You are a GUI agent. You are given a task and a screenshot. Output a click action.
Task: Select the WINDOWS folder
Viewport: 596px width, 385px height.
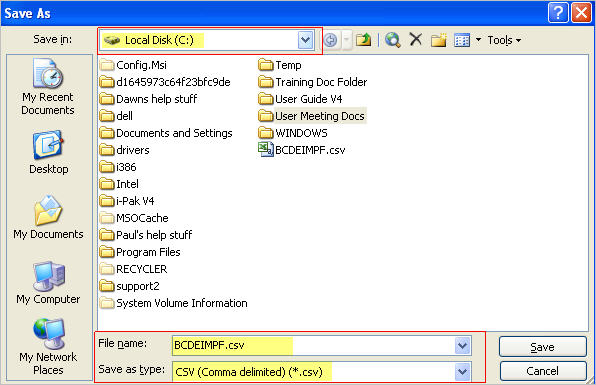tap(293, 133)
